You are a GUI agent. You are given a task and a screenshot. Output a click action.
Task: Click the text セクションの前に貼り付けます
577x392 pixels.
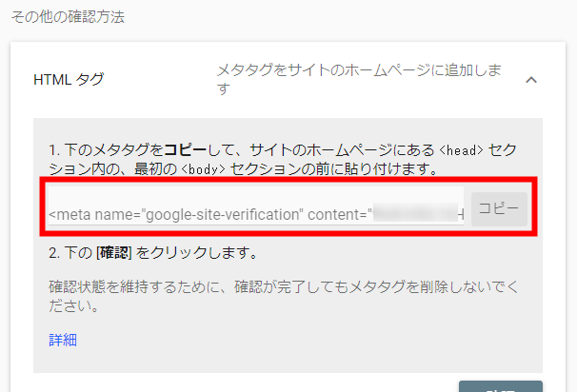334,169
